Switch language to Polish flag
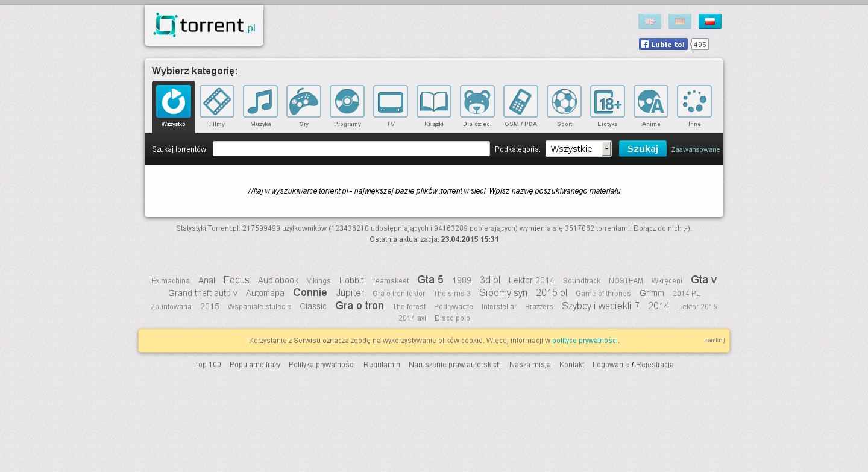The width and height of the screenshot is (868, 472). click(709, 22)
